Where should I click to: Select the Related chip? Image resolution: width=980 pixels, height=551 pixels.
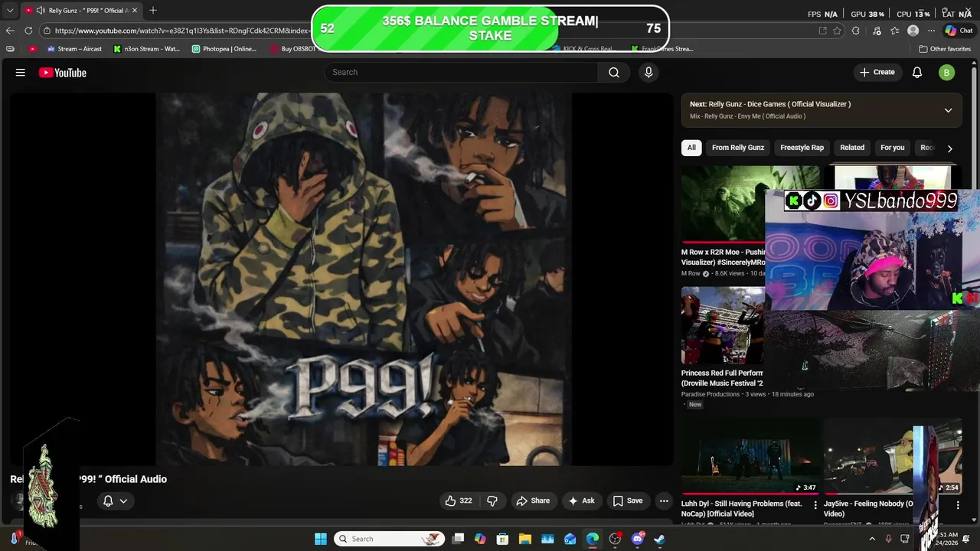(852, 148)
